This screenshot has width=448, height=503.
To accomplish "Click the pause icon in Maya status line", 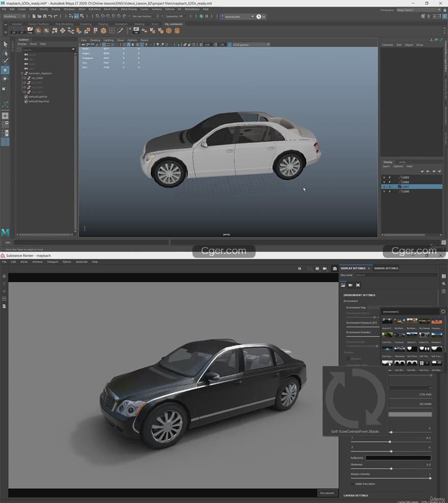I will point(207,16).
